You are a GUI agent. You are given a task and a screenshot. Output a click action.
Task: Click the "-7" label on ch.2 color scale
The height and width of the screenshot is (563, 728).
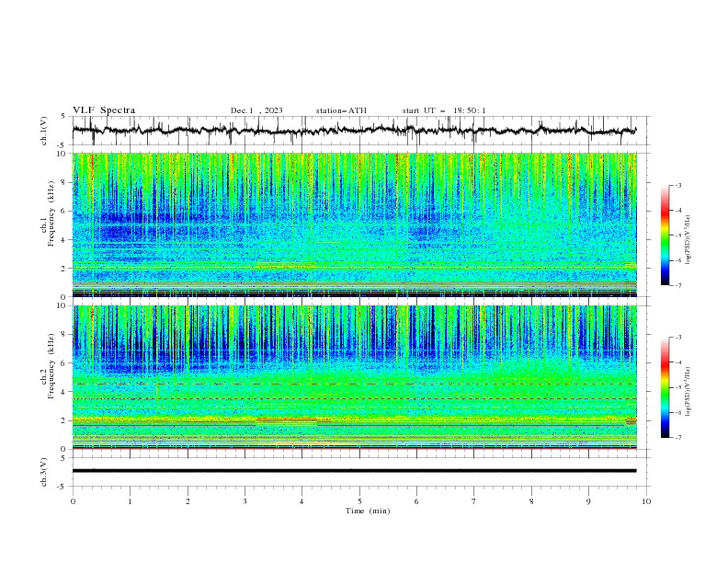[678, 437]
